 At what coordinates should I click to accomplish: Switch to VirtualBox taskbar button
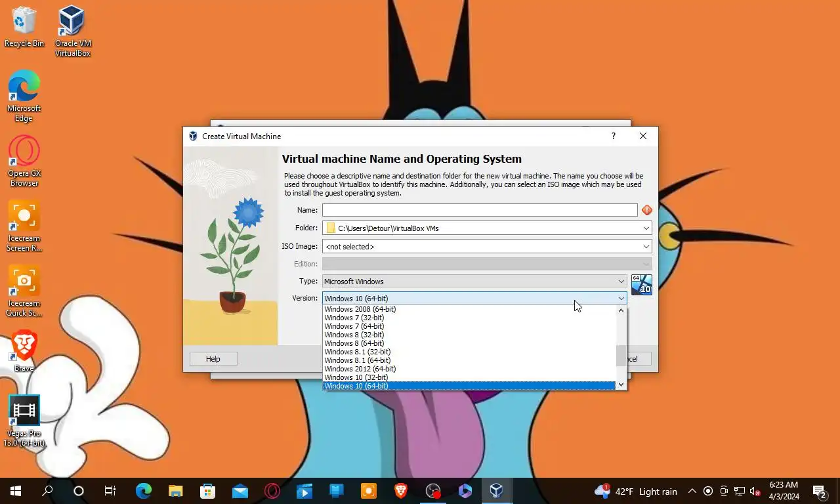(x=497, y=491)
